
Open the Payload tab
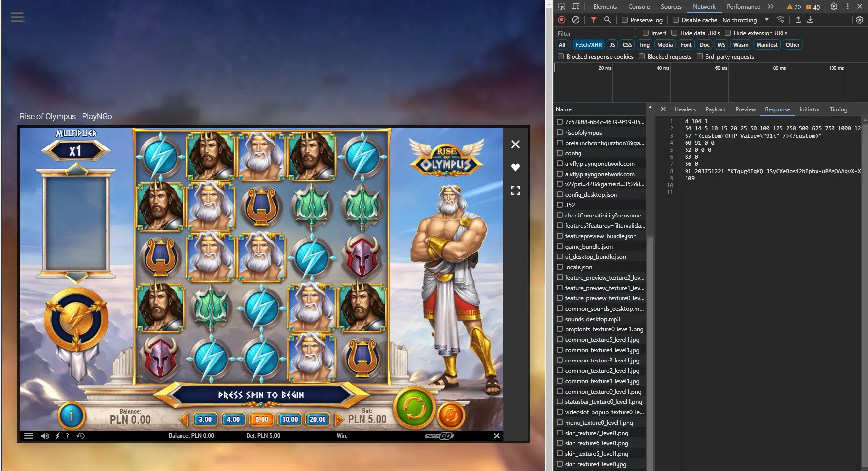point(715,109)
